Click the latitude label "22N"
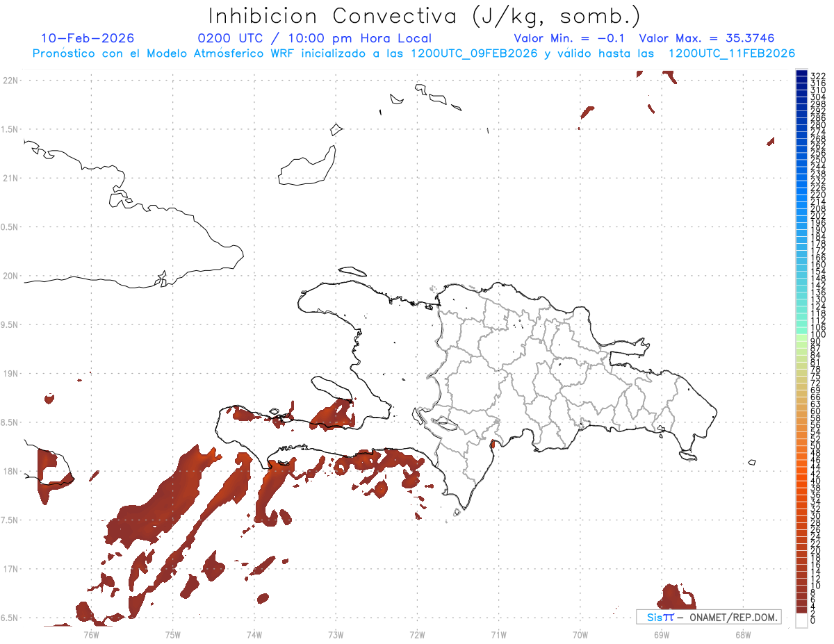 click(x=10, y=81)
